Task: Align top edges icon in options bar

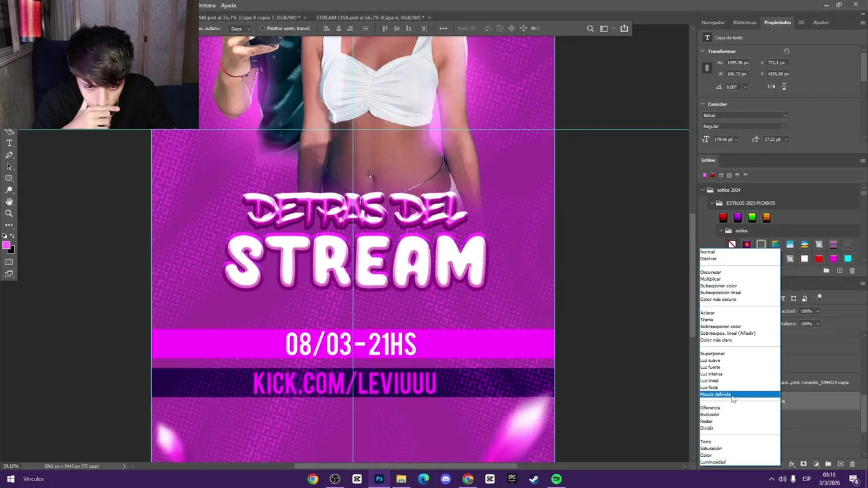Action: click(x=385, y=28)
